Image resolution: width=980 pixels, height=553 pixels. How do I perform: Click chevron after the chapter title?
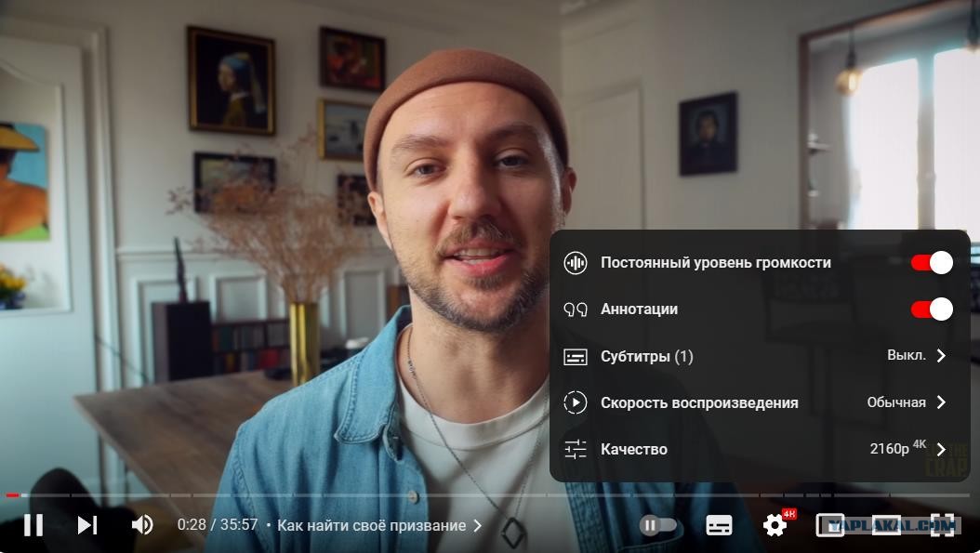[478, 525]
